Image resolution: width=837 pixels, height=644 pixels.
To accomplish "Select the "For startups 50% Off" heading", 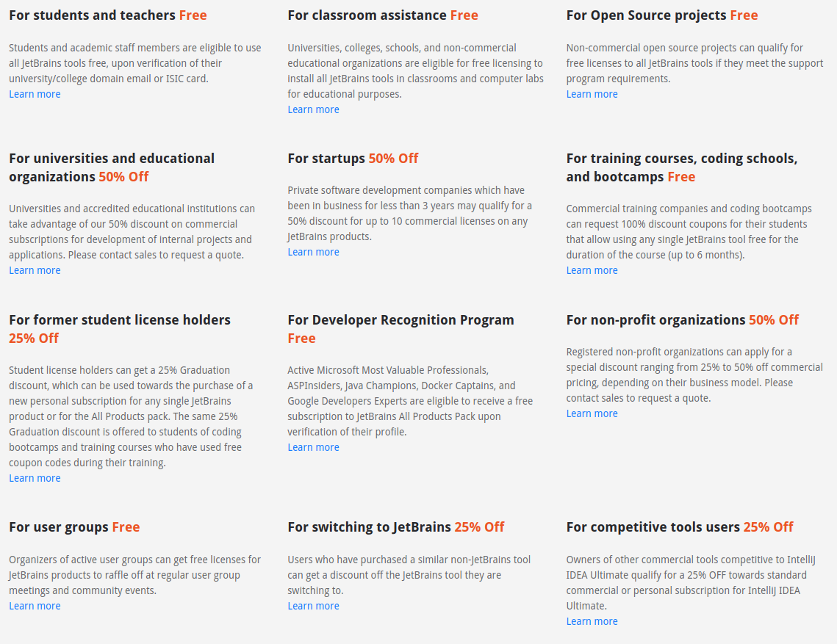I will tap(353, 159).
